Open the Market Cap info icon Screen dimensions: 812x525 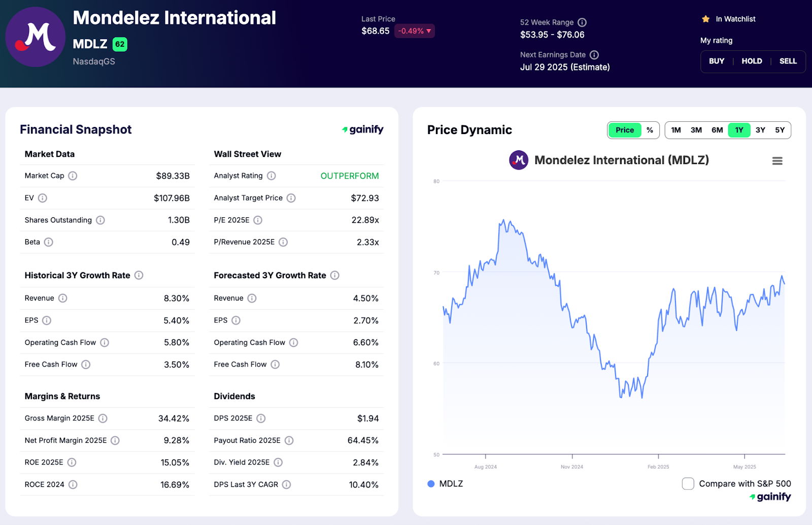(73, 176)
